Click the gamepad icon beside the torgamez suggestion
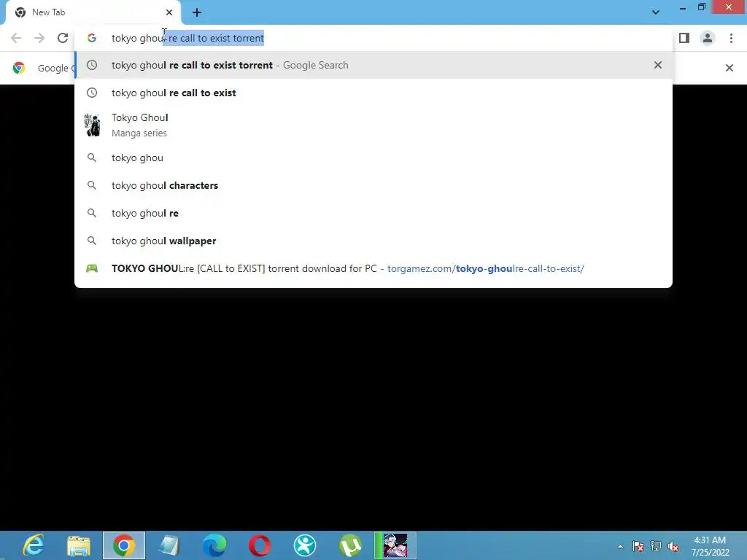This screenshot has width=747, height=560. (92, 268)
